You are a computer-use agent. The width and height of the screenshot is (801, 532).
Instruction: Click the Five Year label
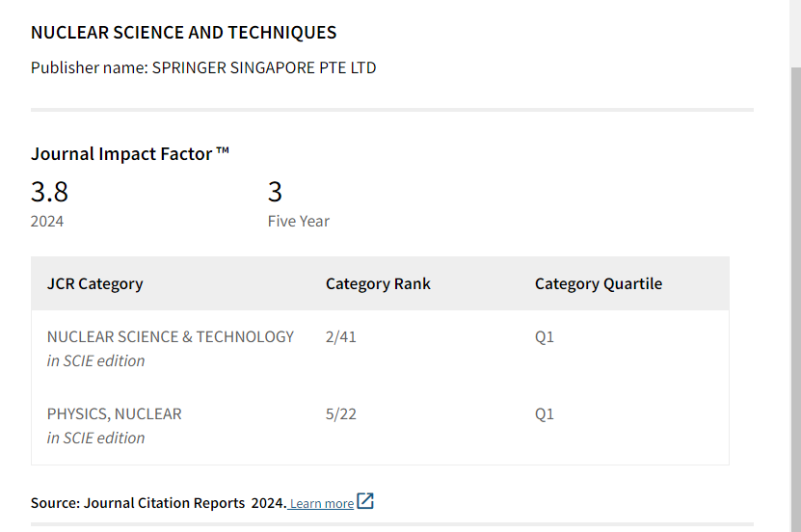(298, 221)
